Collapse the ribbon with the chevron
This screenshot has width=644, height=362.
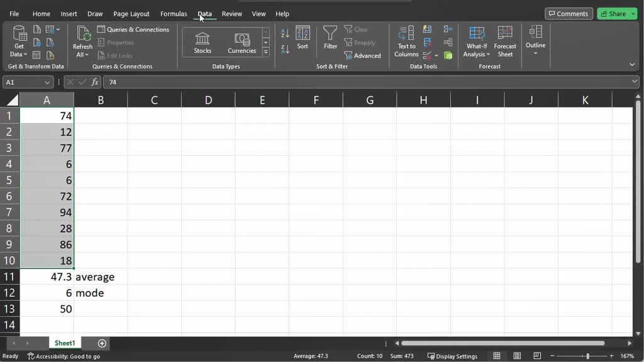click(x=632, y=65)
